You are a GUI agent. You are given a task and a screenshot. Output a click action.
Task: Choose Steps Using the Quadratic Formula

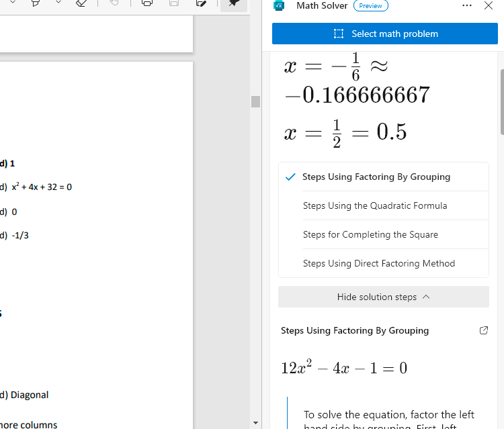coord(384,206)
